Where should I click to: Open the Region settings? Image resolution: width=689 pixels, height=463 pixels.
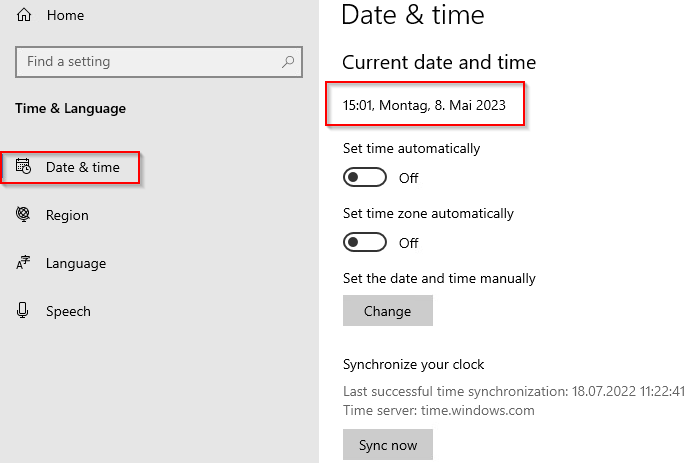pyautogui.click(x=67, y=215)
